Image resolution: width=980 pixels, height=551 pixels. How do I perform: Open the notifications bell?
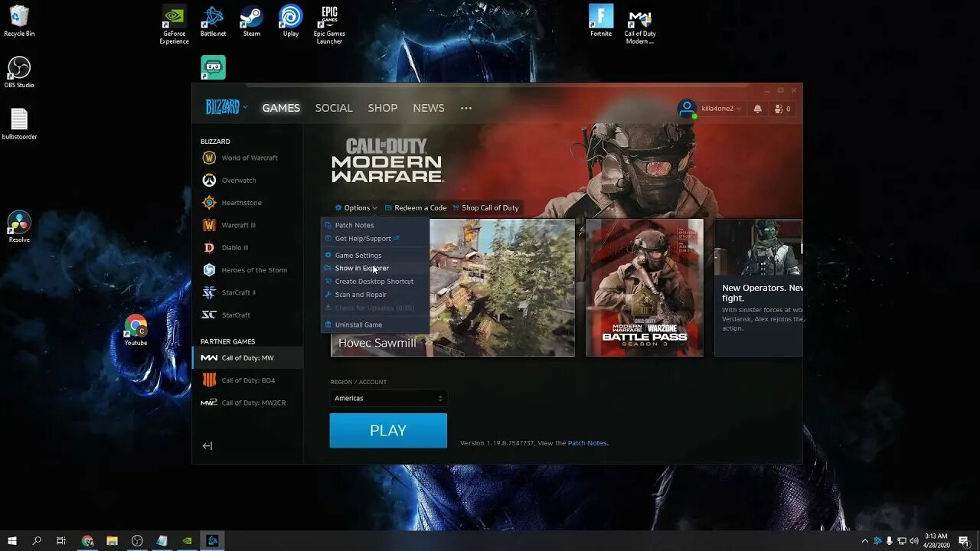click(x=757, y=109)
